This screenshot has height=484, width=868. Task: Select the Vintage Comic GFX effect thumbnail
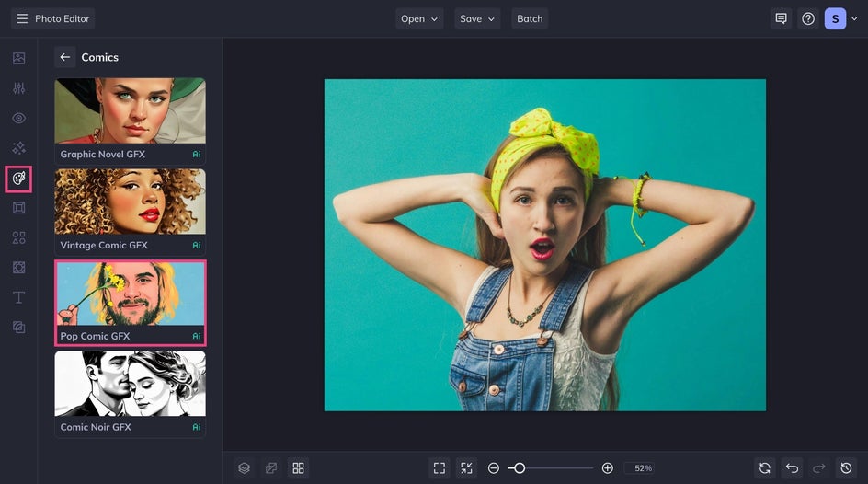(x=130, y=203)
